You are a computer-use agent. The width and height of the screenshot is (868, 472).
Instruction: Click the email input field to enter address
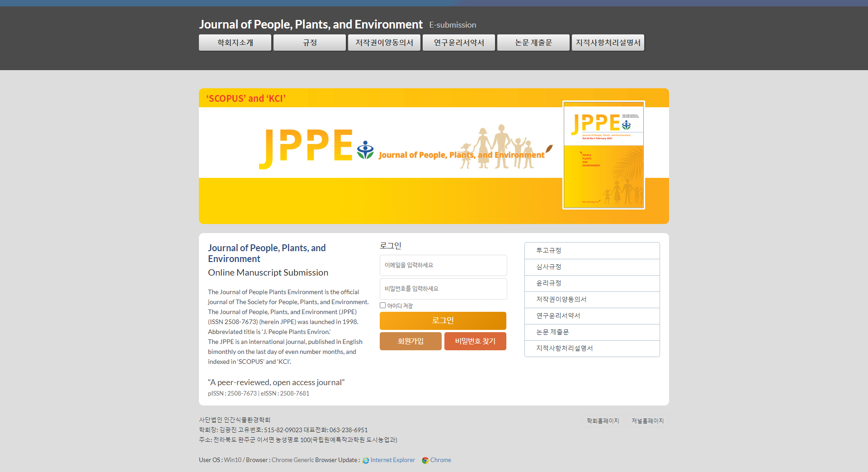443,265
